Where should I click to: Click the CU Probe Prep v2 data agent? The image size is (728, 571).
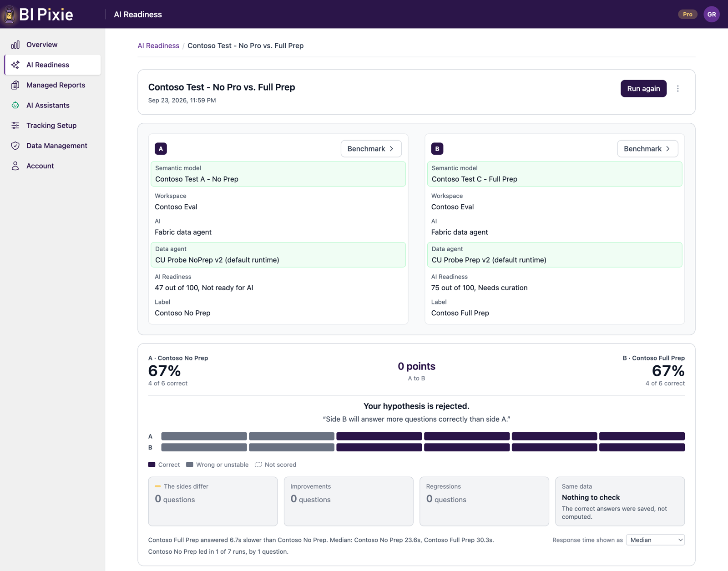[555, 255]
